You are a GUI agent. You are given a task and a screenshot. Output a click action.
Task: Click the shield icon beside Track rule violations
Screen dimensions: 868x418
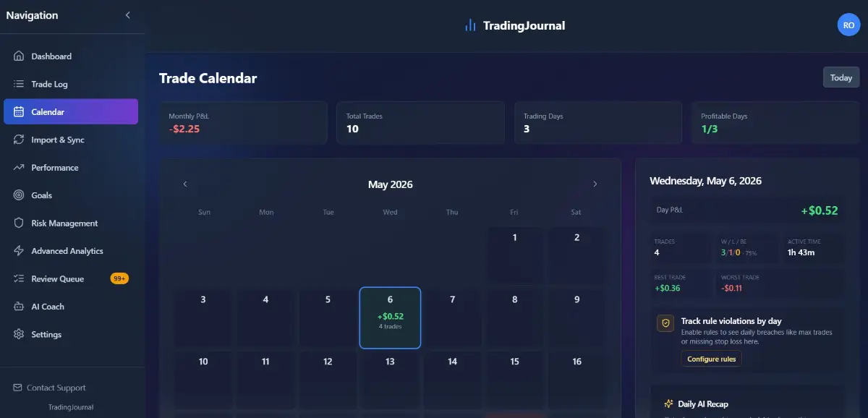[x=665, y=323]
